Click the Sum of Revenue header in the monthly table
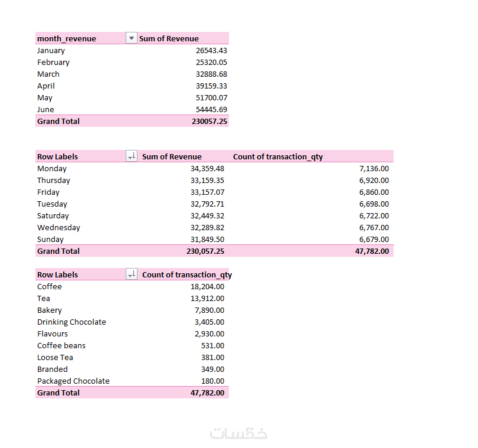The width and height of the screenshot is (478, 448). tap(169, 38)
